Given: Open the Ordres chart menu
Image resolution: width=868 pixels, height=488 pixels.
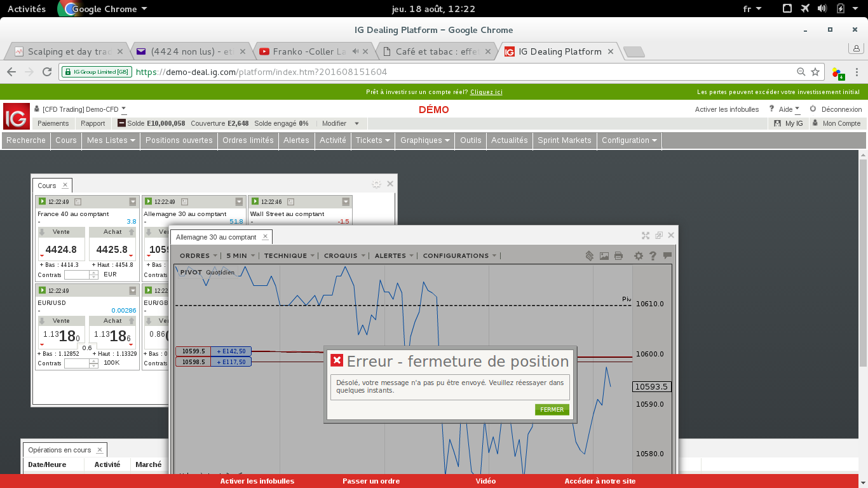Looking at the screenshot, I should (x=199, y=255).
